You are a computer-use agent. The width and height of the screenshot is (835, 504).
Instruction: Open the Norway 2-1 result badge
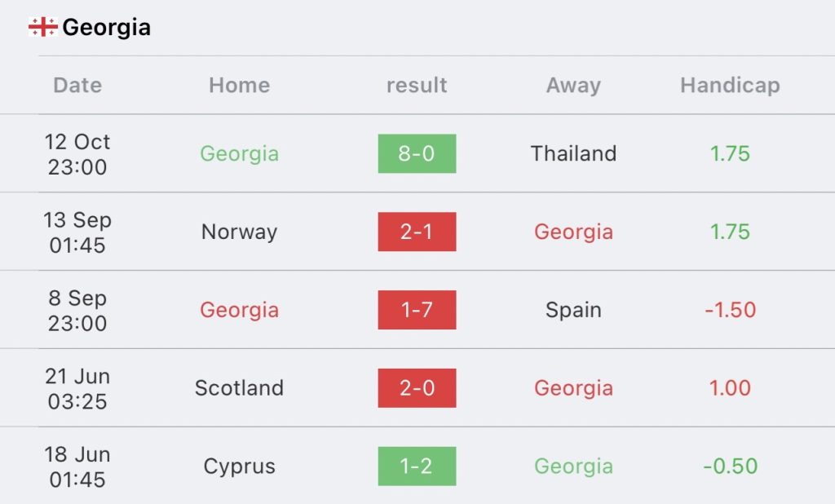417,232
